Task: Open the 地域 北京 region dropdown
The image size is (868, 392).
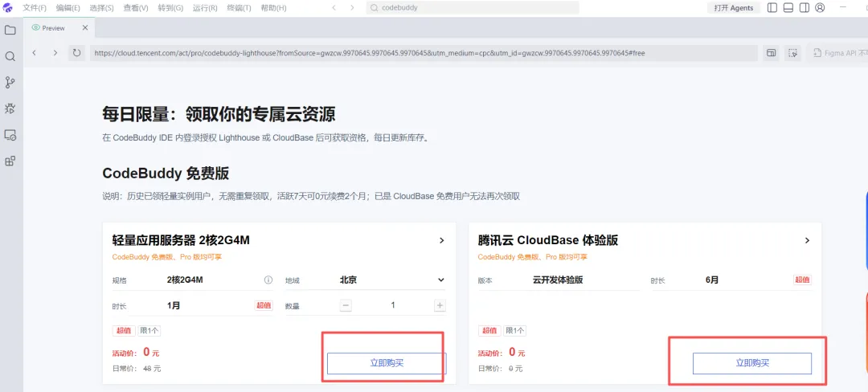Action: coord(392,280)
